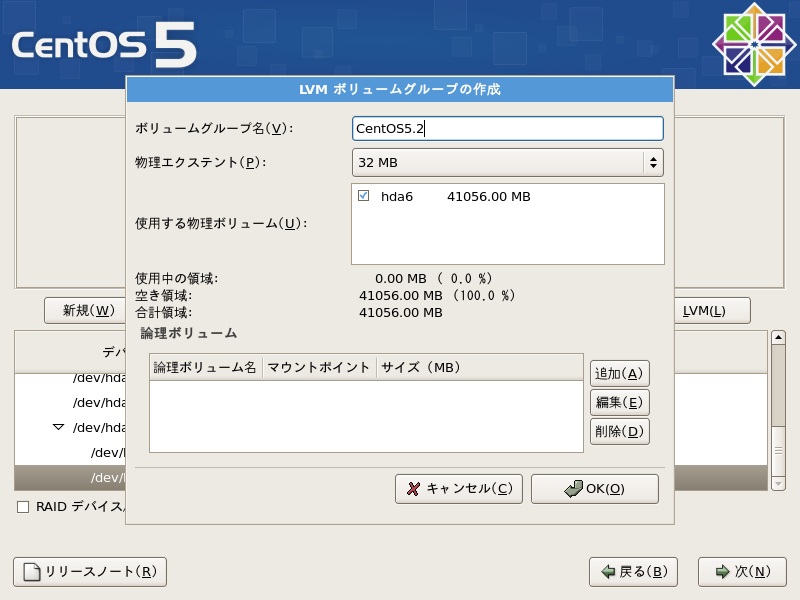Click the LVM ボリュームグループの作成 title bar
The height and width of the screenshot is (600, 800).
[400, 89]
